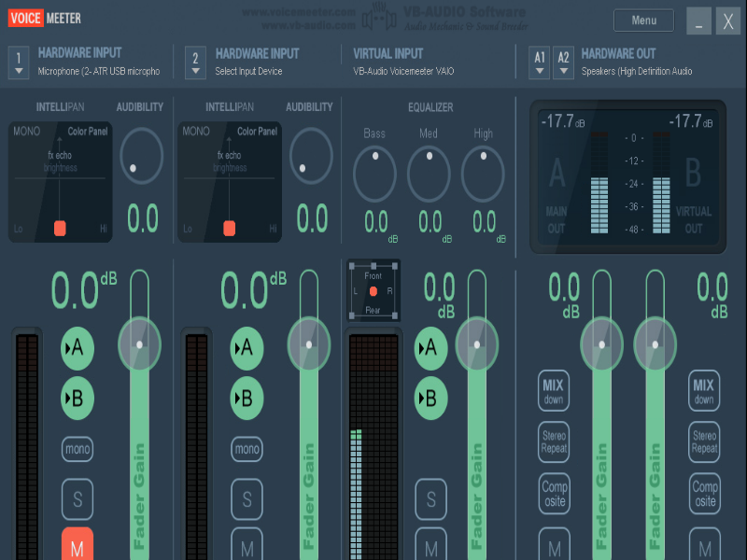This screenshot has width=747, height=560.
Task: Select Composite mode for bus A
Action: click(x=554, y=494)
